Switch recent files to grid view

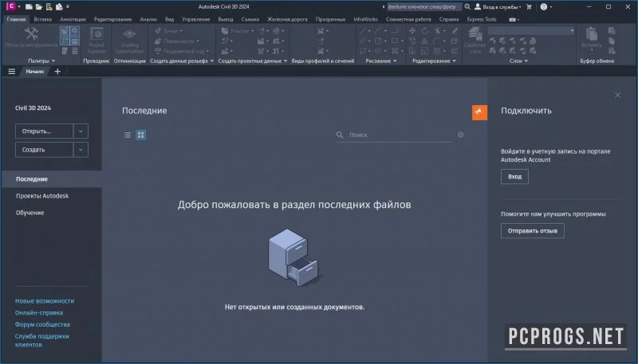141,135
